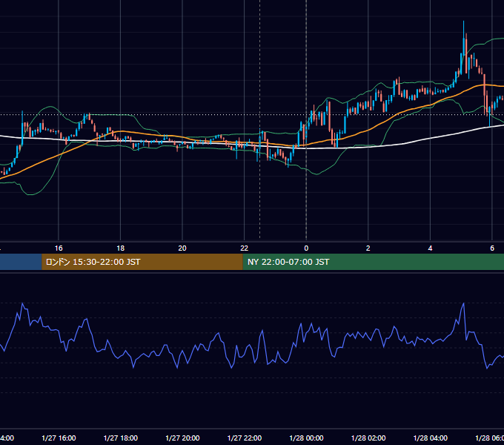Click the 20 hour label on price chart axis
This screenshot has height=445, width=504.
[x=182, y=248]
